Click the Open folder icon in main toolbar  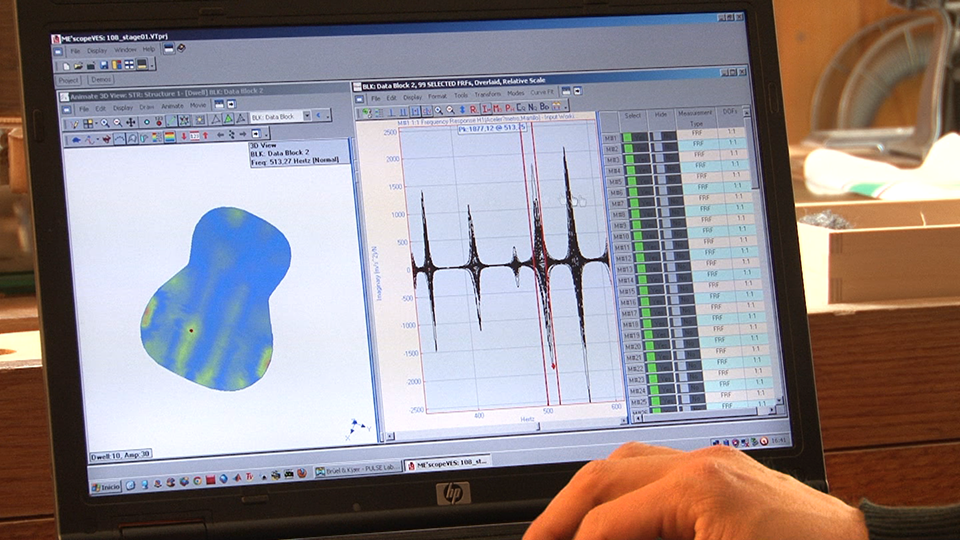coord(78,66)
